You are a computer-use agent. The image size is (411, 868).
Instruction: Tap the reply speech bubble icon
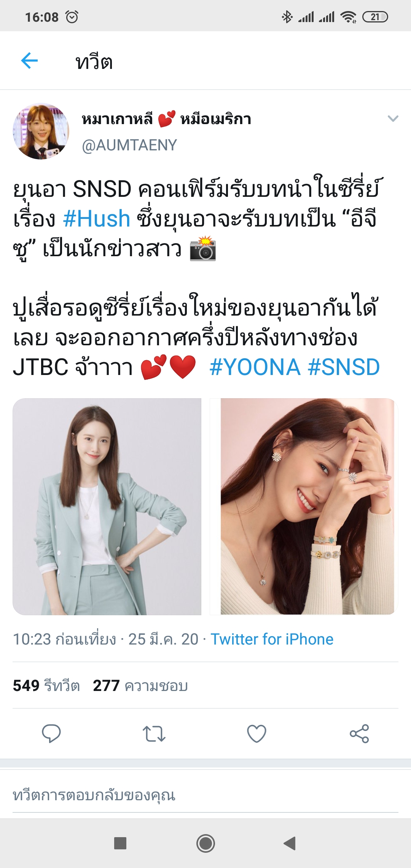[51, 733]
